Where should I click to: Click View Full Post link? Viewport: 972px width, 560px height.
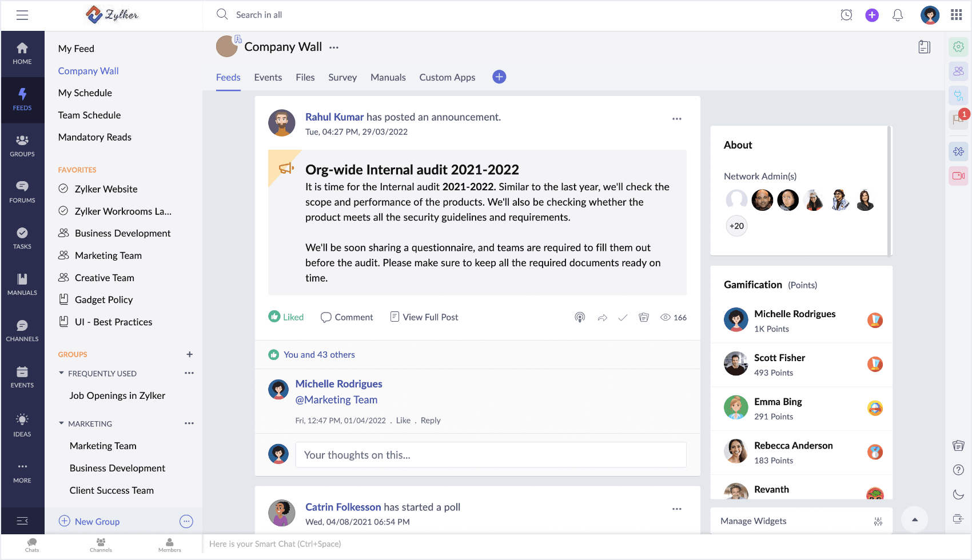click(x=424, y=317)
